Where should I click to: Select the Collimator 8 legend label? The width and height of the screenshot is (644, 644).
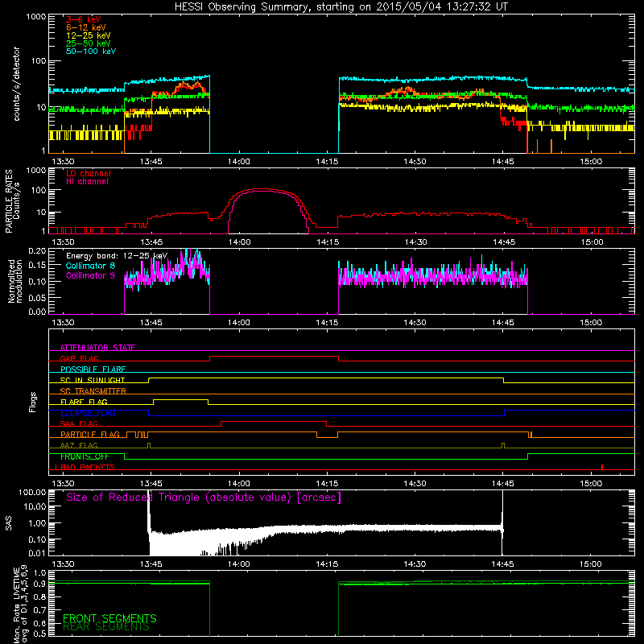coord(90,266)
